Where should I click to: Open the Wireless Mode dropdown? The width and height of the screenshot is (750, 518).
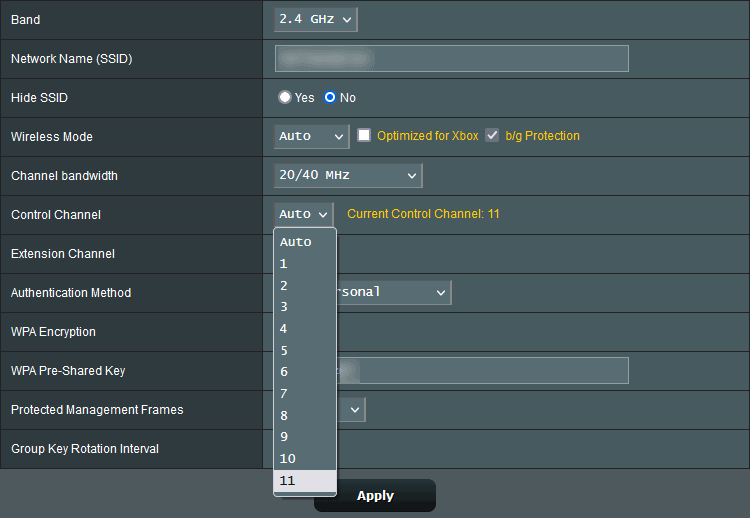pyautogui.click(x=311, y=136)
